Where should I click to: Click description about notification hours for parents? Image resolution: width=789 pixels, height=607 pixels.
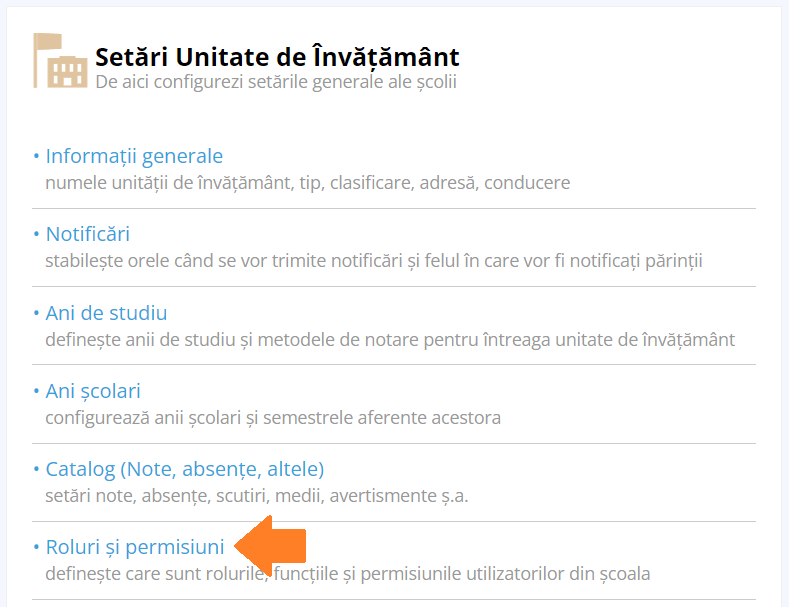pyautogui.click(x=373, y=261)
